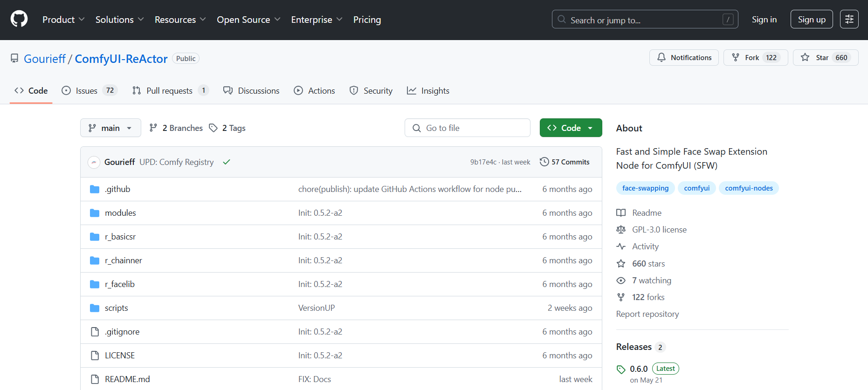Open the Actions tab
The image size is (868, 390).
click(x=315, y=90)
